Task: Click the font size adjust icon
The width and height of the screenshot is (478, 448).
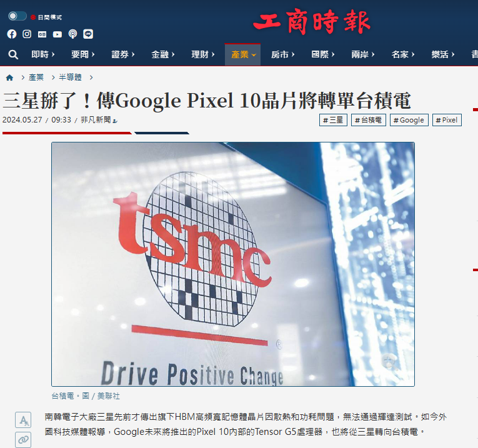Action: tap(23, 420)
